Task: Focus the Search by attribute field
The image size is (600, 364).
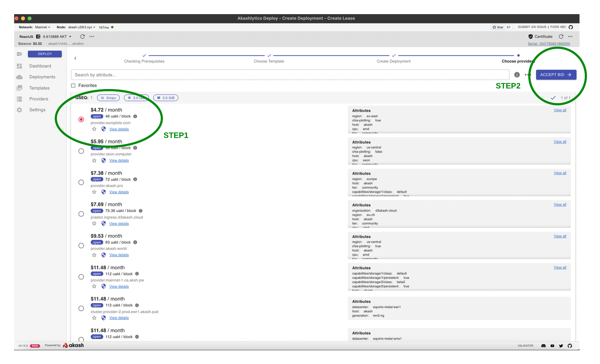Action: click(x=290, y=75)
